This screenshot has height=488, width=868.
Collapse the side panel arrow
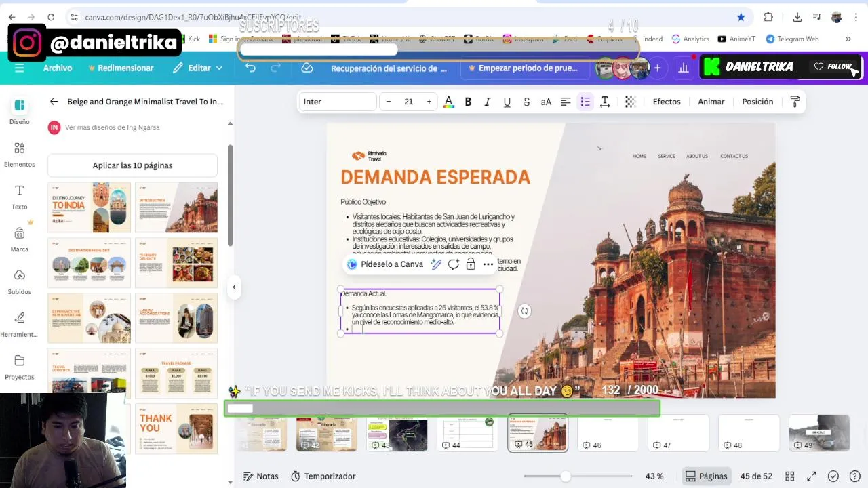pyautogui.click(x=234, y=287)
